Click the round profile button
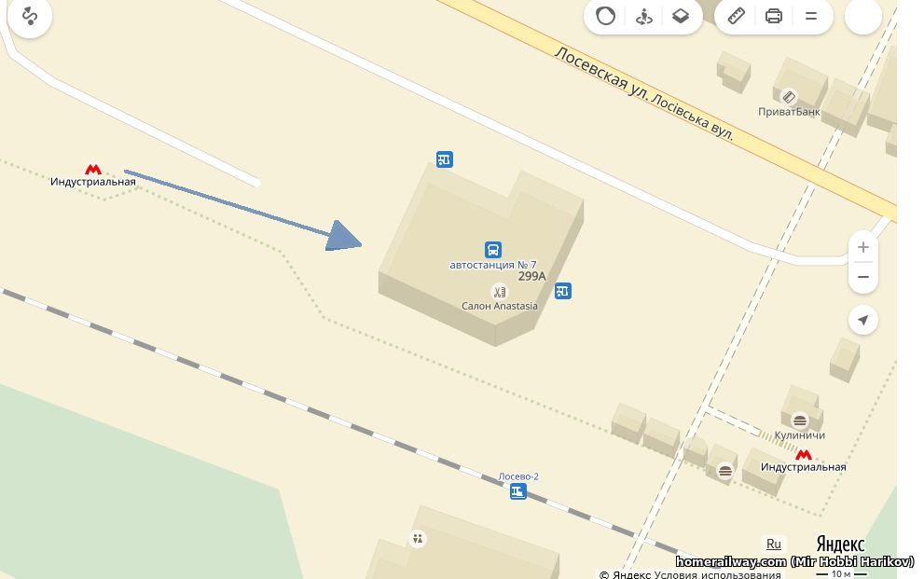 click(863, 16)
